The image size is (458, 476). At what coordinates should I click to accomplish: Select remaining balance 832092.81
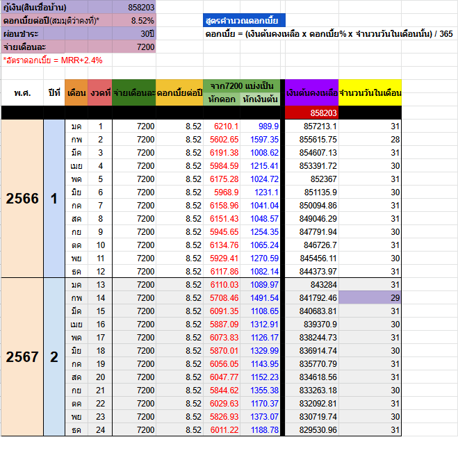pos(311,404)
